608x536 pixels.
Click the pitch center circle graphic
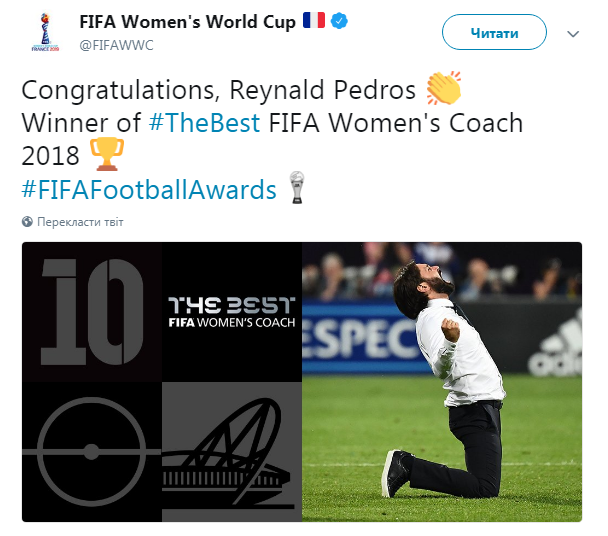pyautogui.click(x=91, y=451)
